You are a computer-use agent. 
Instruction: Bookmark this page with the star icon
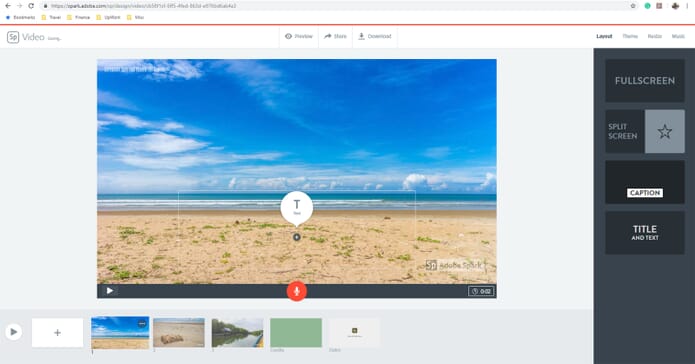click(633, 6)
